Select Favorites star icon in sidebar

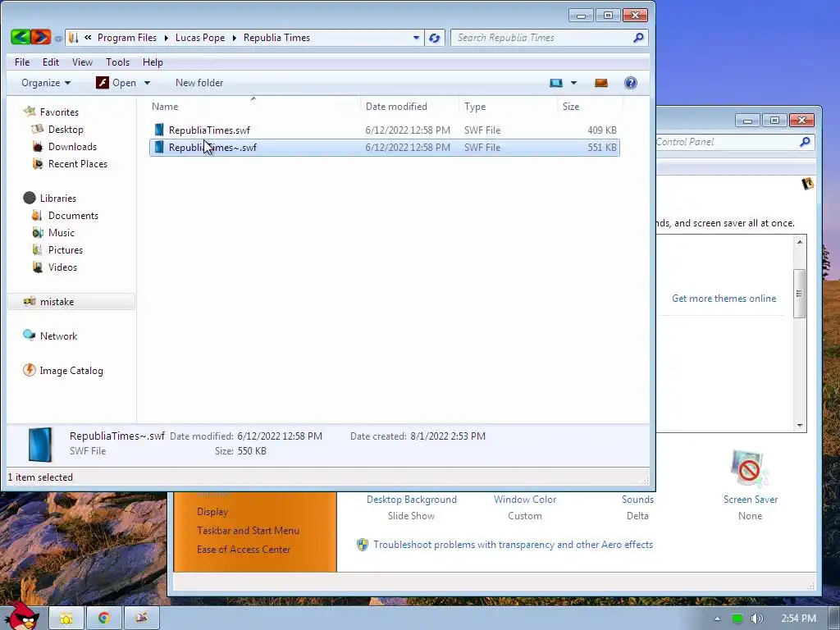(30, 112)
